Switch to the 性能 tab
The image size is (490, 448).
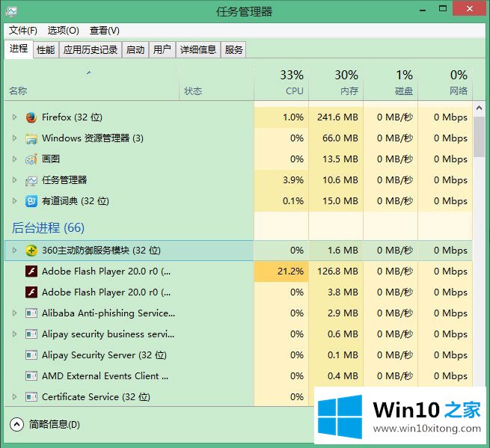pos(46,49)
